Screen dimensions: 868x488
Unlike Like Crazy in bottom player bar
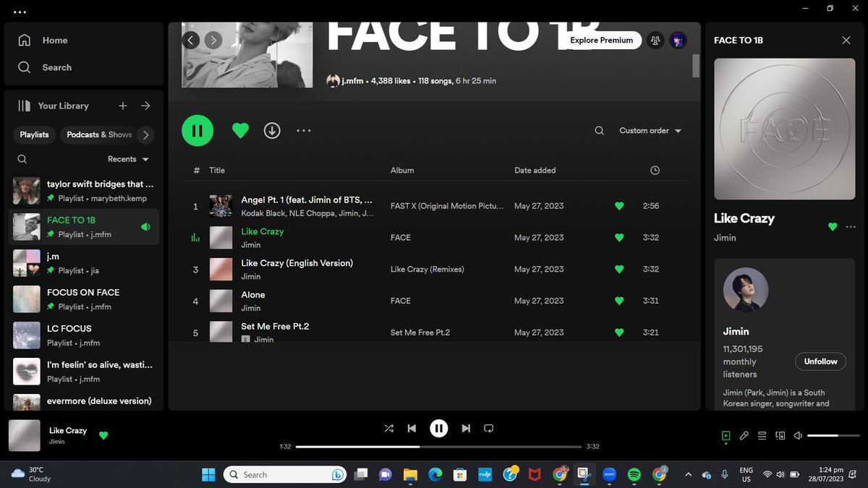103,435
